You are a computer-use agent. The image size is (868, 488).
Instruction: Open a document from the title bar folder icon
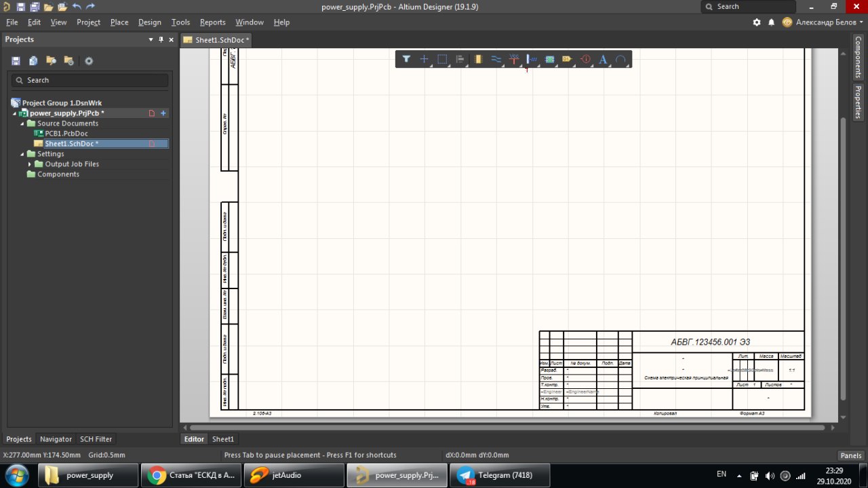48,7
